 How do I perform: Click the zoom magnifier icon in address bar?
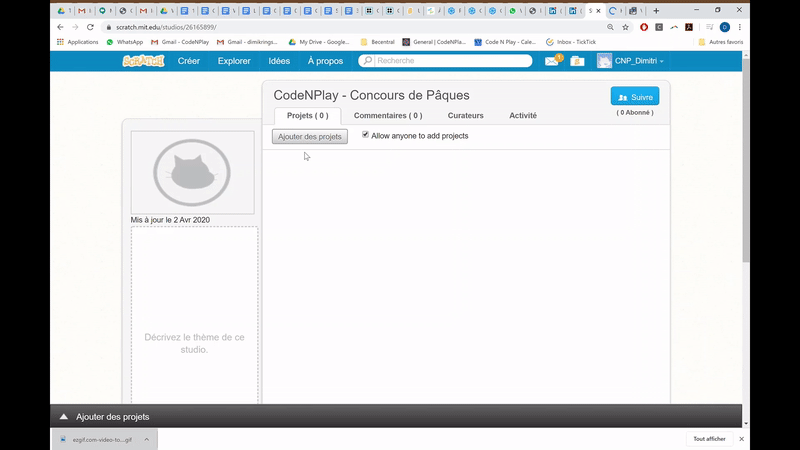[x=610, y=27]
